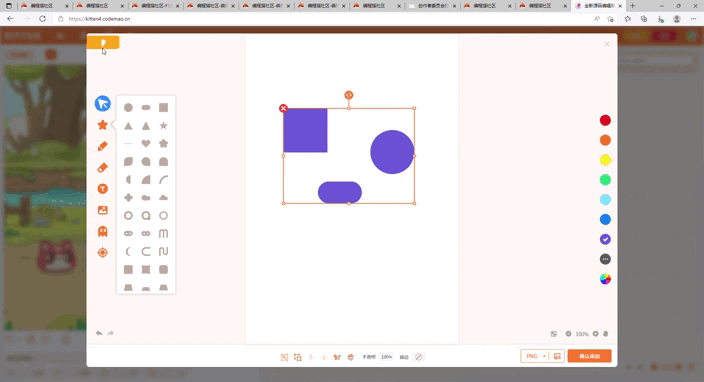Close the drawing editor dialog

(x=607, y=44)
